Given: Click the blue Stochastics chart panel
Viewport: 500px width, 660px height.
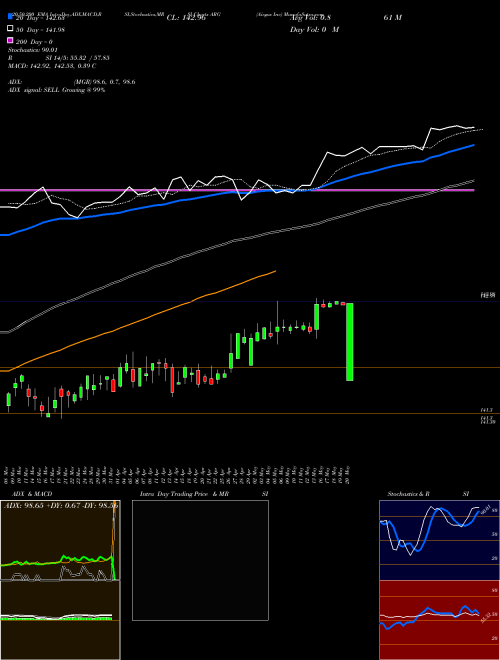Looking at the screenshot, I should point(439,540).
